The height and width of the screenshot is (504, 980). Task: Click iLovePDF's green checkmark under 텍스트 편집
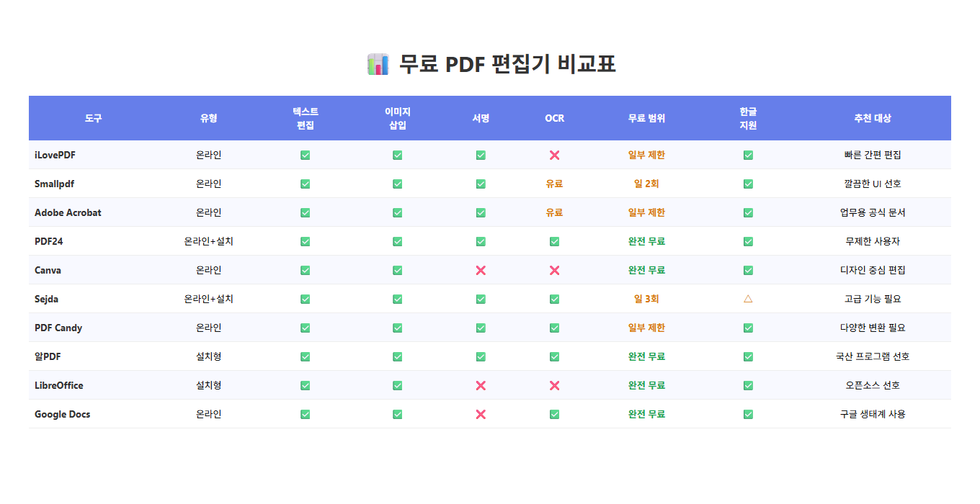click(x=305, y=155)
